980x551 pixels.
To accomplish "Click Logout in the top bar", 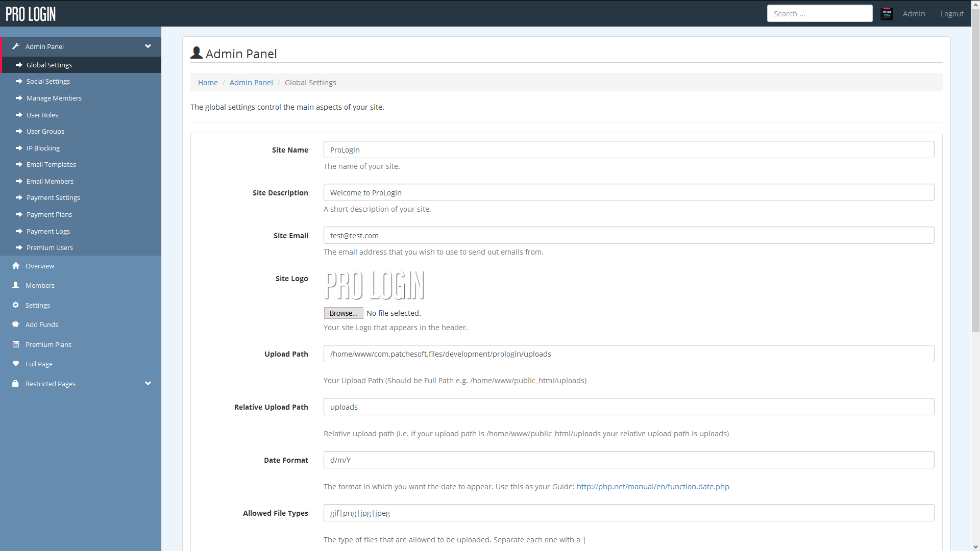I will 951,14.
